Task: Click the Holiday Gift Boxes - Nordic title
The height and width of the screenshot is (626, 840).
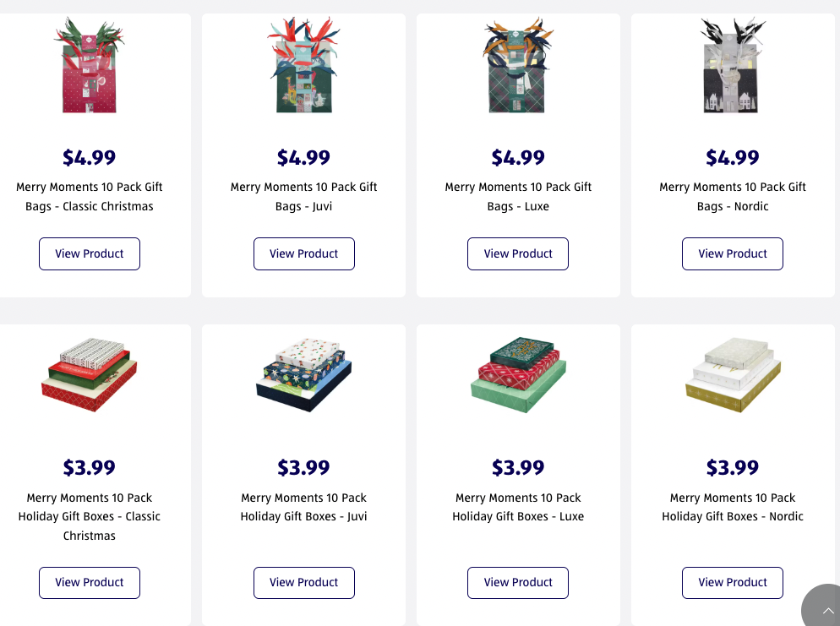Action: [733, 507]
